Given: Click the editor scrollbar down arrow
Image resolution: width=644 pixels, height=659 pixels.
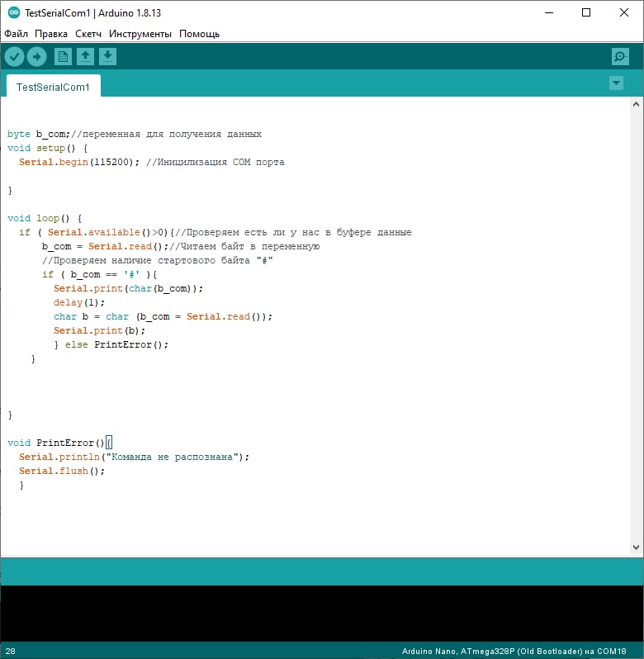Looking at the screenshot, I should 636,548.
